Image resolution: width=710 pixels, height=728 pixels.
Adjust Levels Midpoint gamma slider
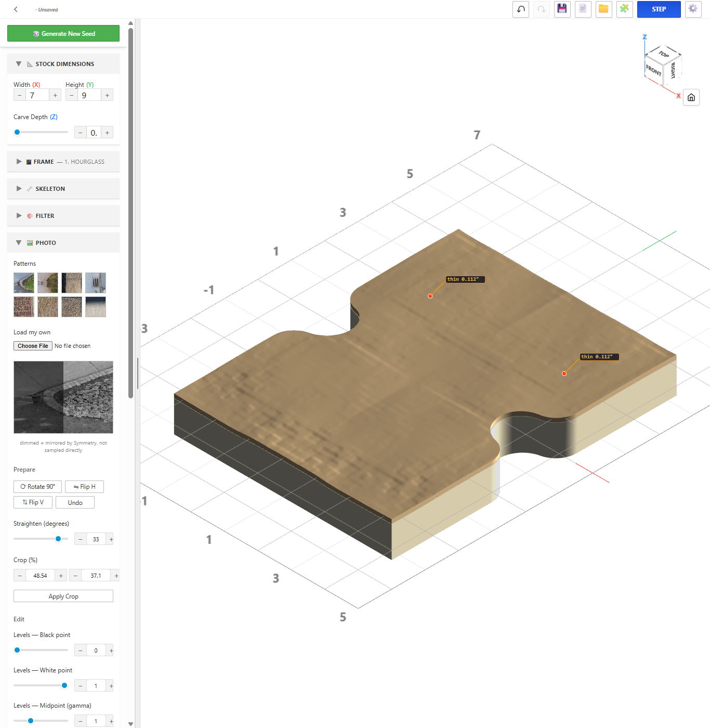41,721
